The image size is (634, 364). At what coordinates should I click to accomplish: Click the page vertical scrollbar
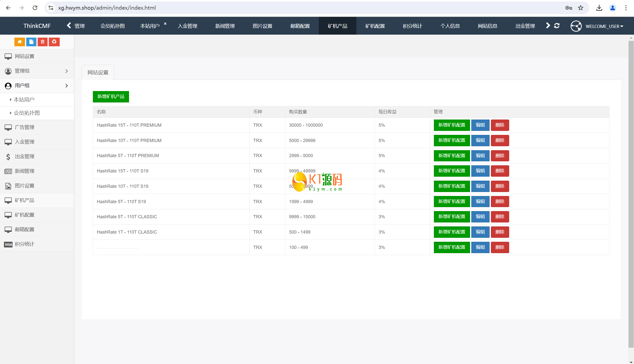coord(631,194)
